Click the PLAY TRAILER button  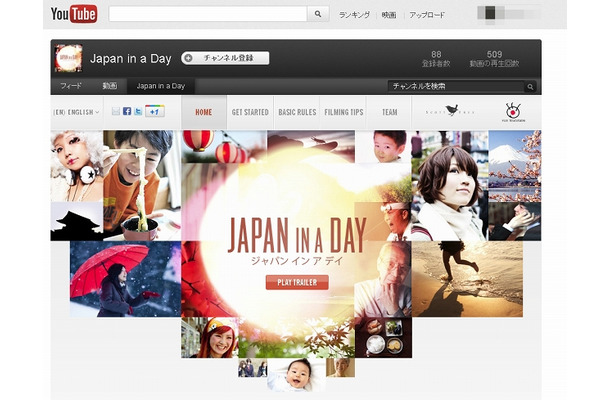[x=297, y=282]
